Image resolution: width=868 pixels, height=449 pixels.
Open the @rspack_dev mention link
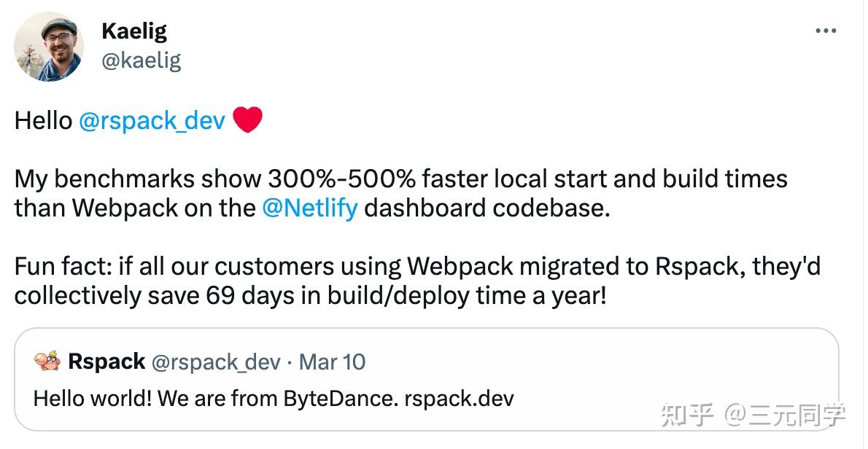click(x=153, y=121)
